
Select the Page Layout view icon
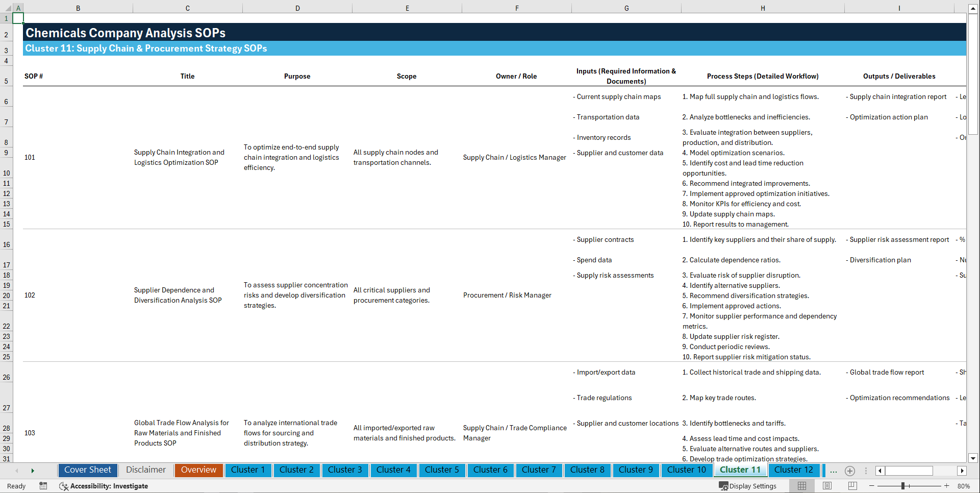click(827, 486)
